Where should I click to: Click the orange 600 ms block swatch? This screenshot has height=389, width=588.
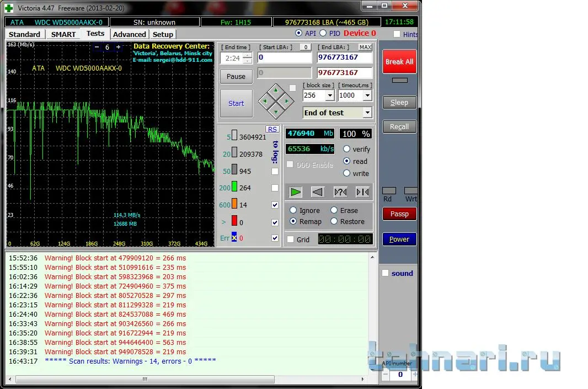click(234, 204)
